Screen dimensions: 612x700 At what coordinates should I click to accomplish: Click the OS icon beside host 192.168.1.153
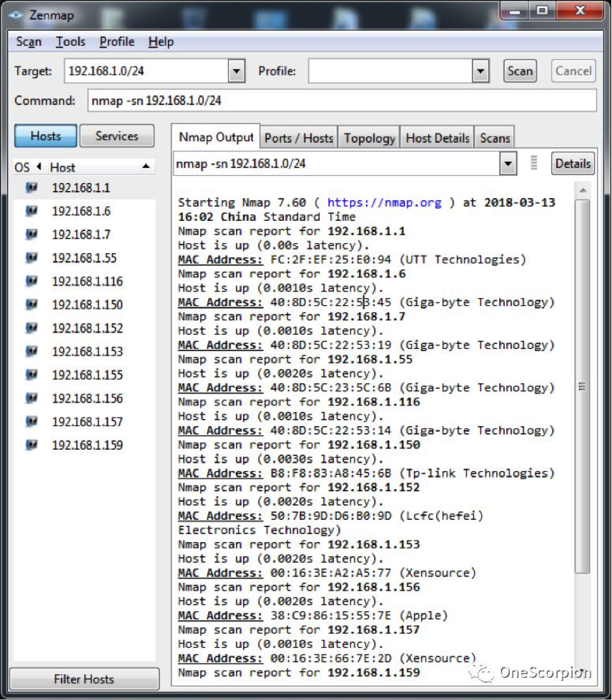pyautogui.click(x=31, y=351)
